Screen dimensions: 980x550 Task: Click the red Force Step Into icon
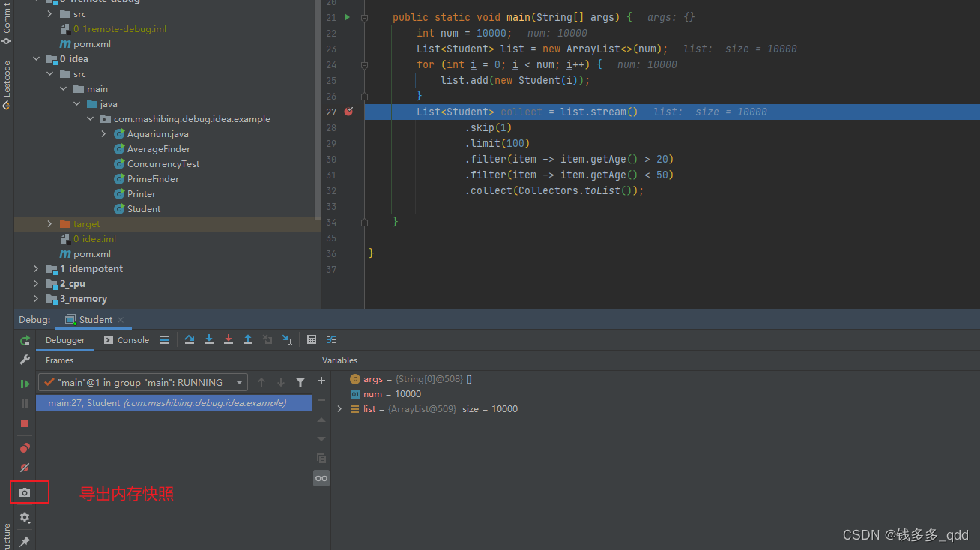click(229, 339)
